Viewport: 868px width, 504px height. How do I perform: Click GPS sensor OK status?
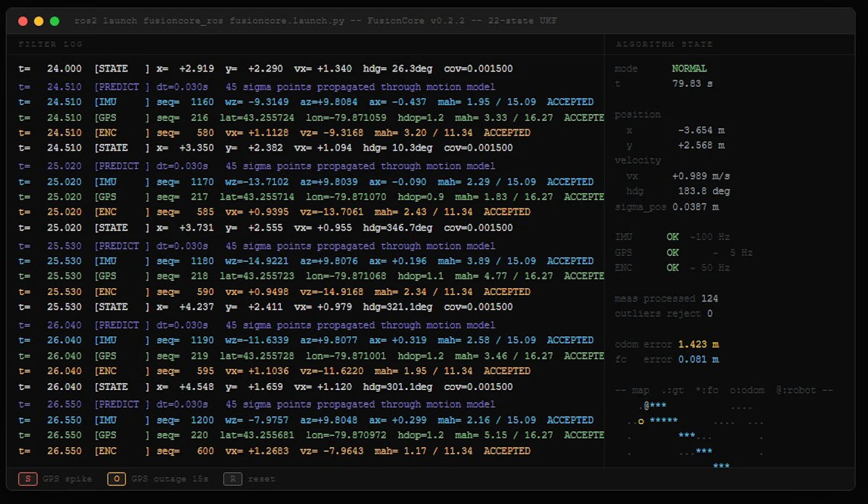[x=673, y=253]
